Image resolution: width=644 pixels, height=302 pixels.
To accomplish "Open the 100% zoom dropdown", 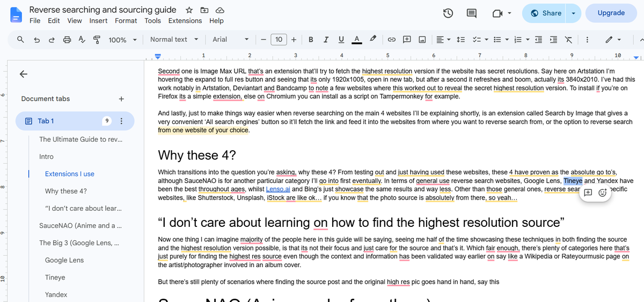I will 123,40.
